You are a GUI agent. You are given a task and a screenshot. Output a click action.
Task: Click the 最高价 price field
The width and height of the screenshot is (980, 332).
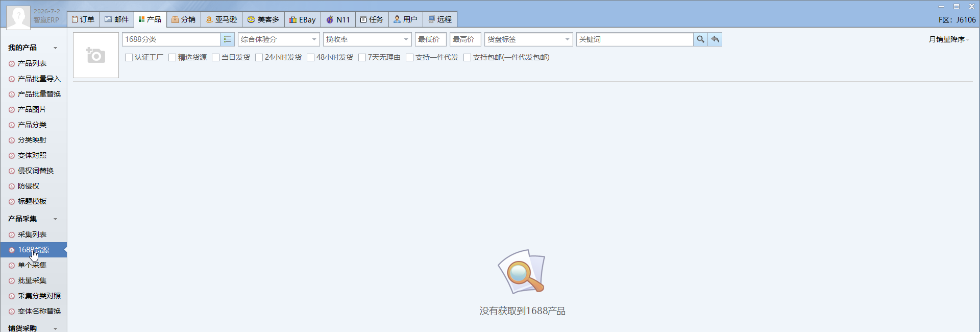click(x=465, y=39)
